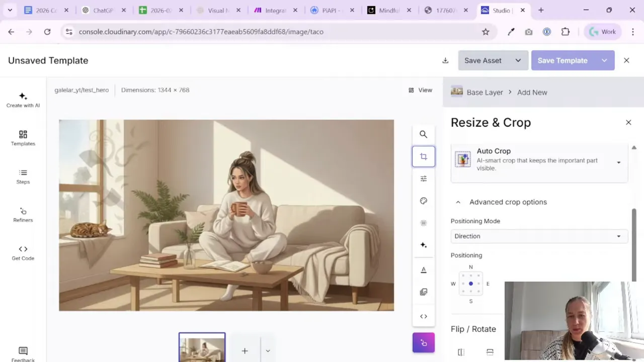Select the crop tool in toolbar
Screen dimensions: 644x362
pyautogui.click(x=424, y=156)
